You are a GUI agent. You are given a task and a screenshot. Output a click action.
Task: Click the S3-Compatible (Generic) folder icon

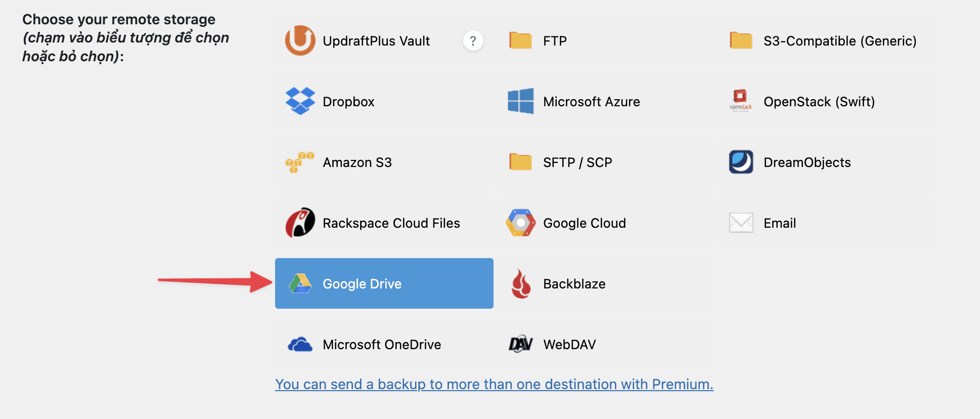[x=741, y=40]
